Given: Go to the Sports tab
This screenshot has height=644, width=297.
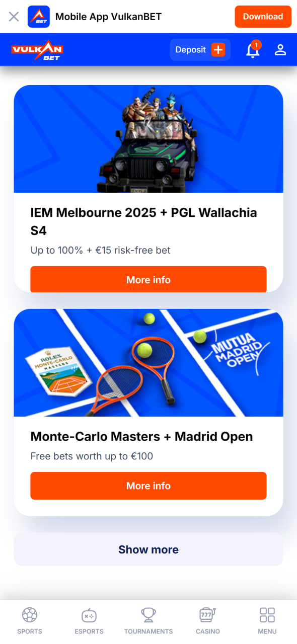Looking at the screenshot, I should 30,621.
